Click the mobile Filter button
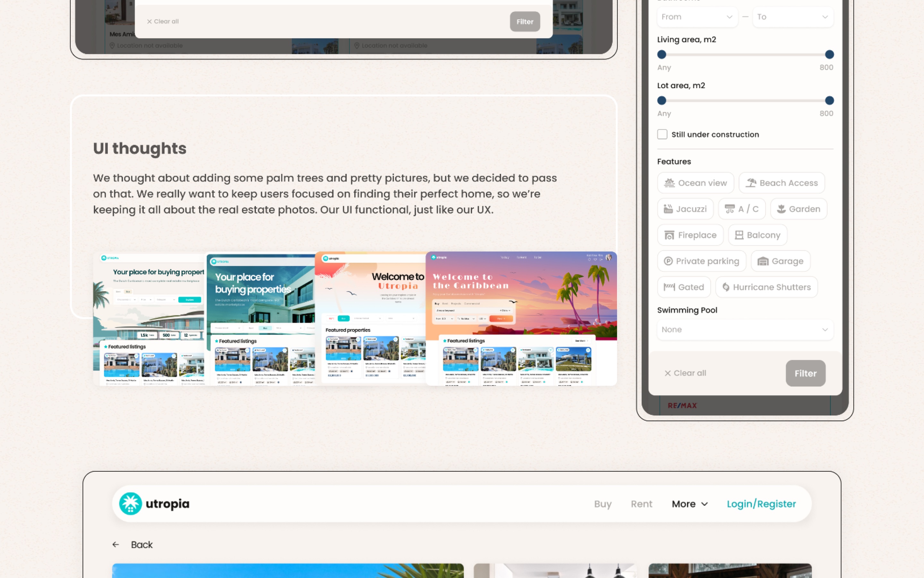 (805, 373)
